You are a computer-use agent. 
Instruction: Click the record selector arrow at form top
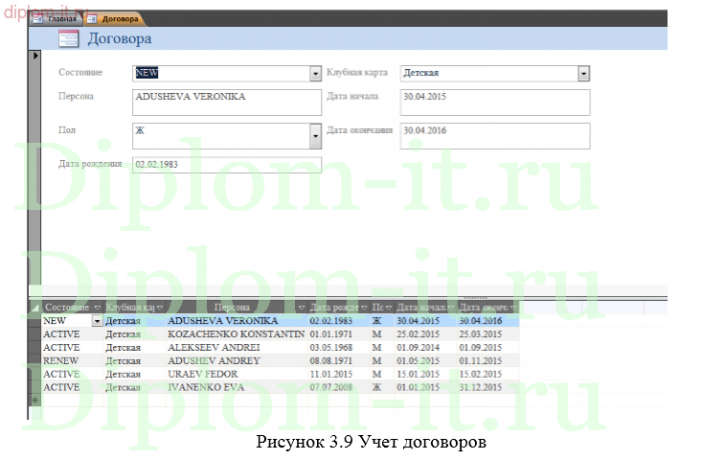pyautogui.click(x=35, y=56)
